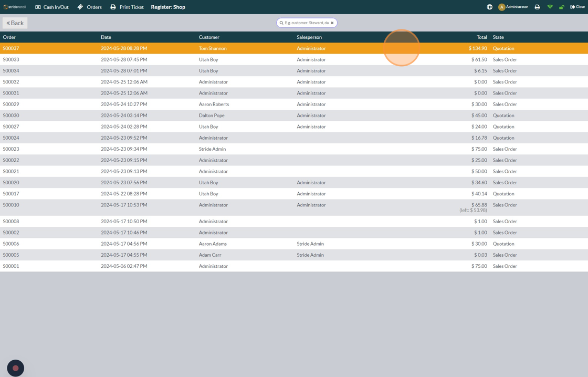The image size is (588, 377).
Task: Click customer Stride Admin in S00023 row
Action: tap(212, 149)
